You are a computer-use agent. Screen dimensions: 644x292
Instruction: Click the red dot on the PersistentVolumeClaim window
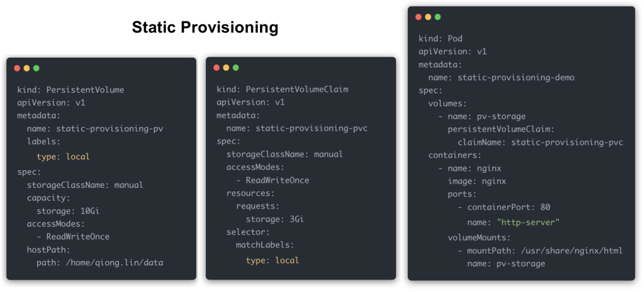pyautogui.click(x=216, y=67)
